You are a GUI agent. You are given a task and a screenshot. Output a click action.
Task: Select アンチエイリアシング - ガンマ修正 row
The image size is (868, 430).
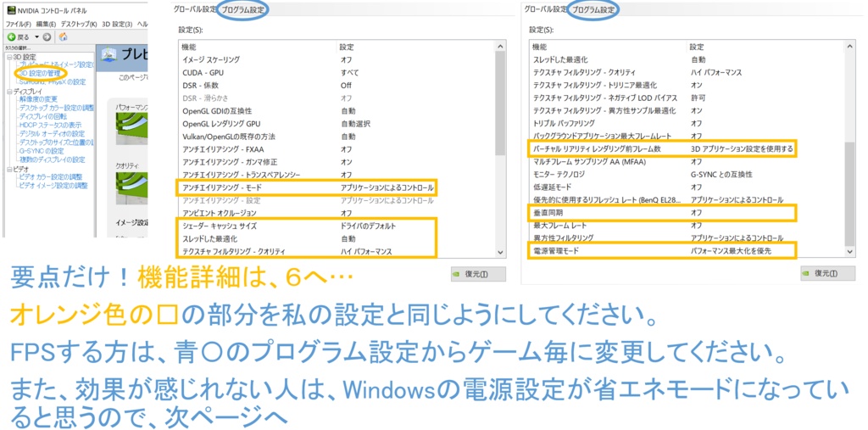click(337, 162)
